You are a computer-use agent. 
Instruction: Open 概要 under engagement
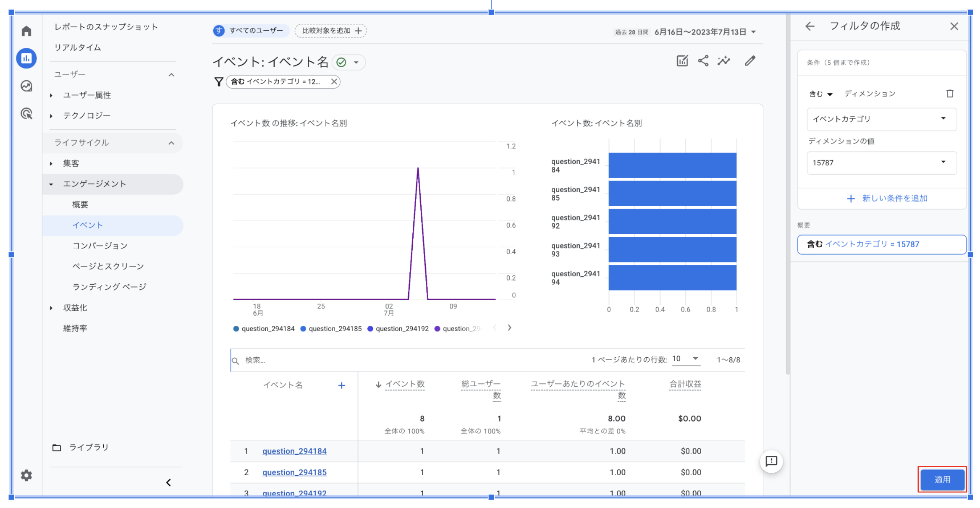point(80,204)
